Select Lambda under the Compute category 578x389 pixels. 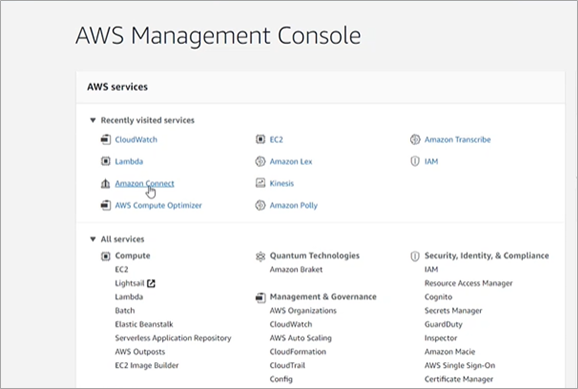pyautogui.click(x=129, y=297)
